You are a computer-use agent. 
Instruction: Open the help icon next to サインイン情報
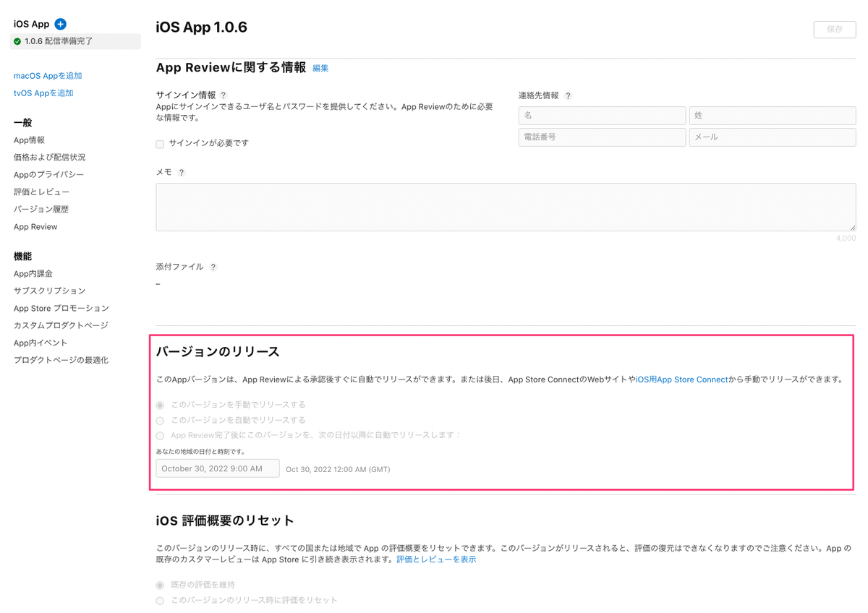tap(224, 95)
